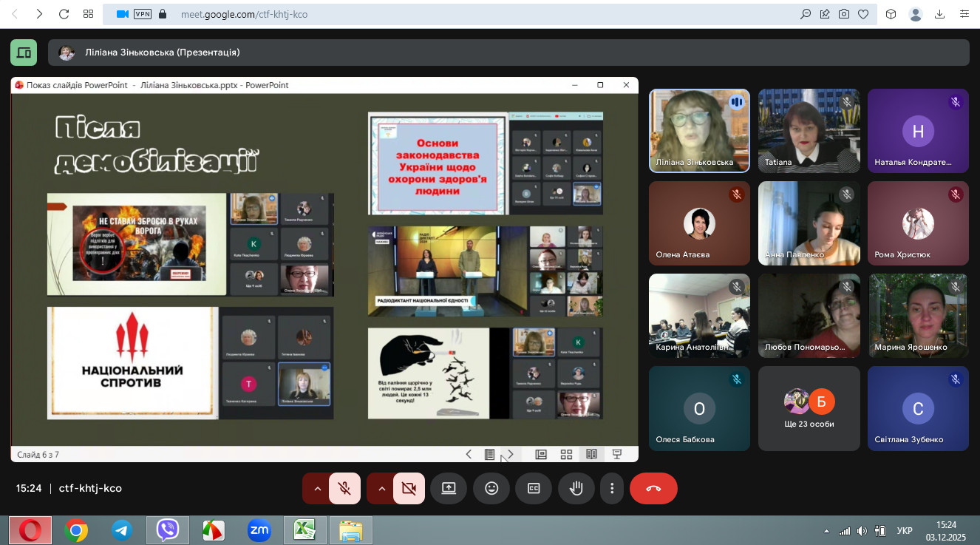Open the 'Ще 23 особи' participants tile
980x545 pixels.
tap(809, 408)
